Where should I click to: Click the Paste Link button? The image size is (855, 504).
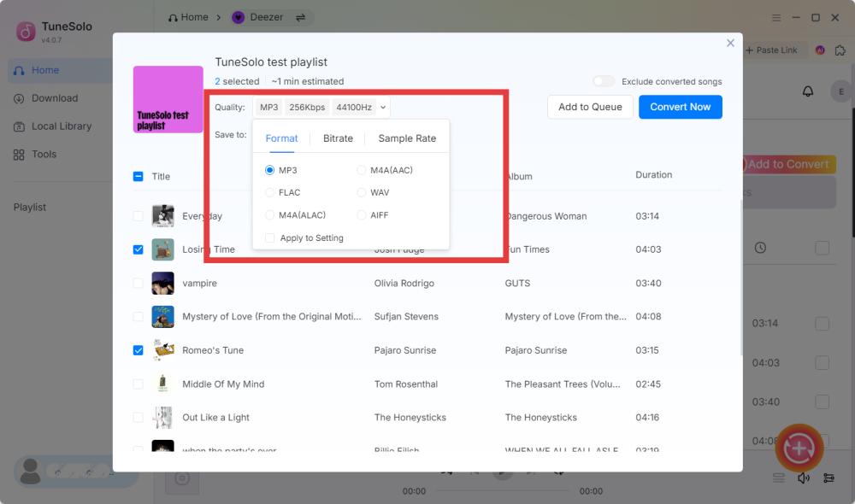point(771,50)
